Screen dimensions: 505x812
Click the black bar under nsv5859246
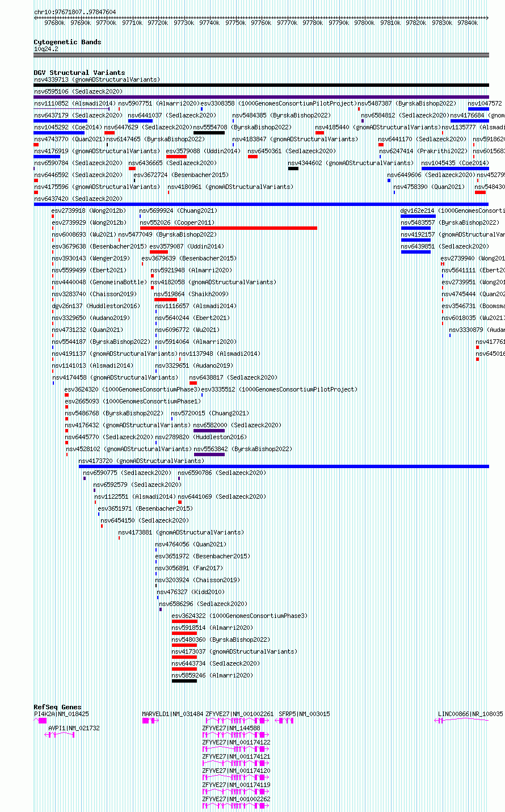pyautogui.click(x=184, y=681)
